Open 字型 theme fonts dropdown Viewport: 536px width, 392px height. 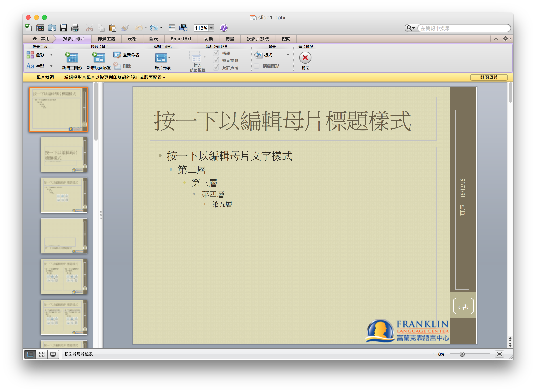pos(51,66)
